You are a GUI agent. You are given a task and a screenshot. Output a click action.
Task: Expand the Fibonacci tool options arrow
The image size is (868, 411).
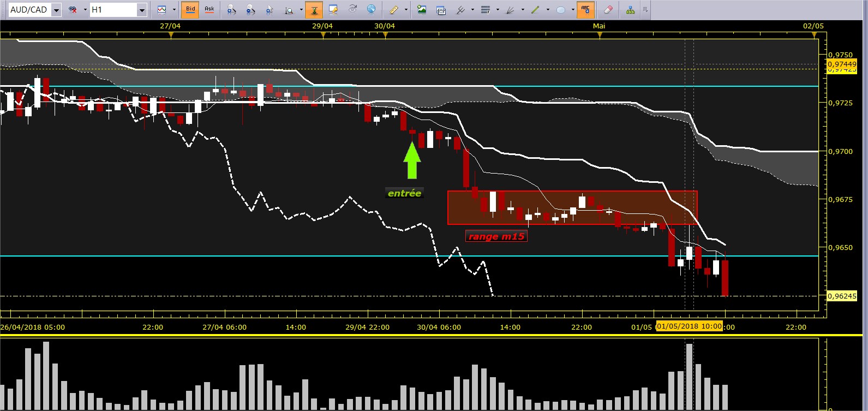(498, 10)
